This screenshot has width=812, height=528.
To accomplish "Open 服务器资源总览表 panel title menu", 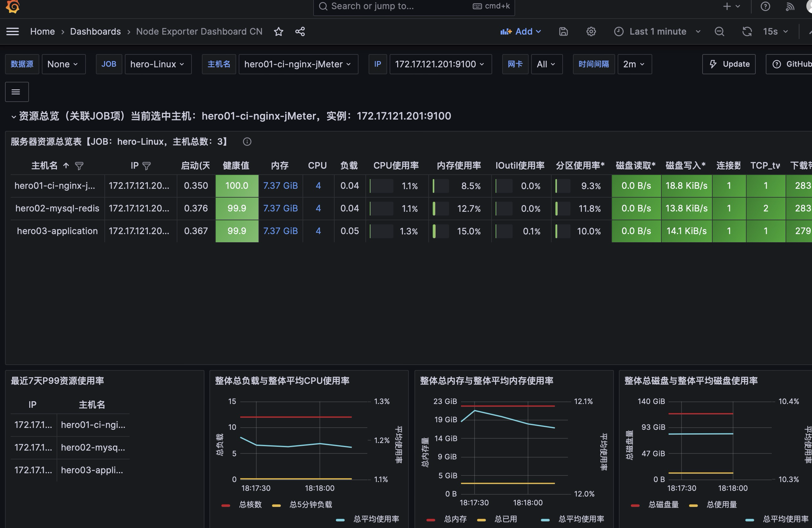I will click(120, 142).
